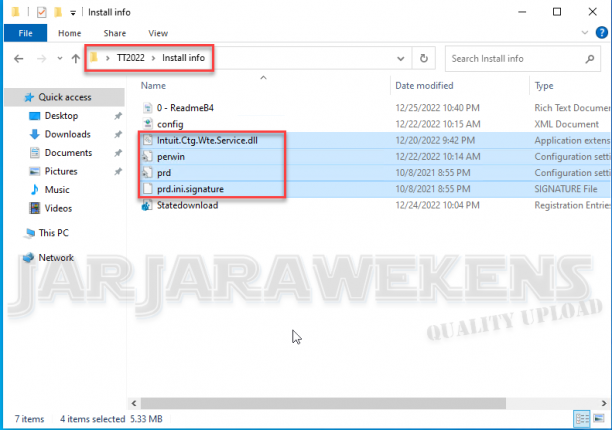Select the Intuit.Ctg.Wte.Service.dll file
The width and height of the screenshot is (612, 430).
(207, 140)
